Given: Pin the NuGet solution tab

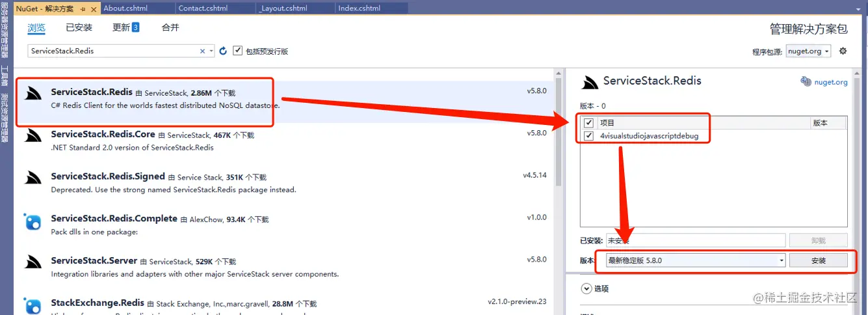Looking at the screenshot, I should coord(82,8).
